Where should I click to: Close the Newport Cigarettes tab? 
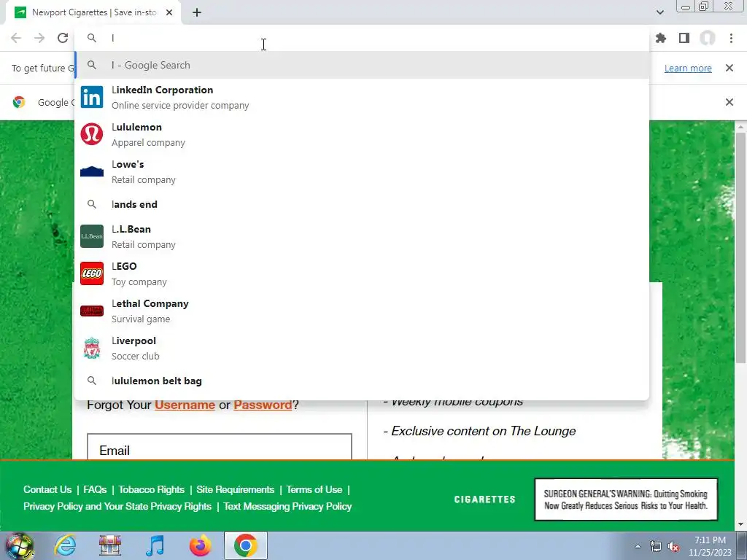(x=169, y=13)
